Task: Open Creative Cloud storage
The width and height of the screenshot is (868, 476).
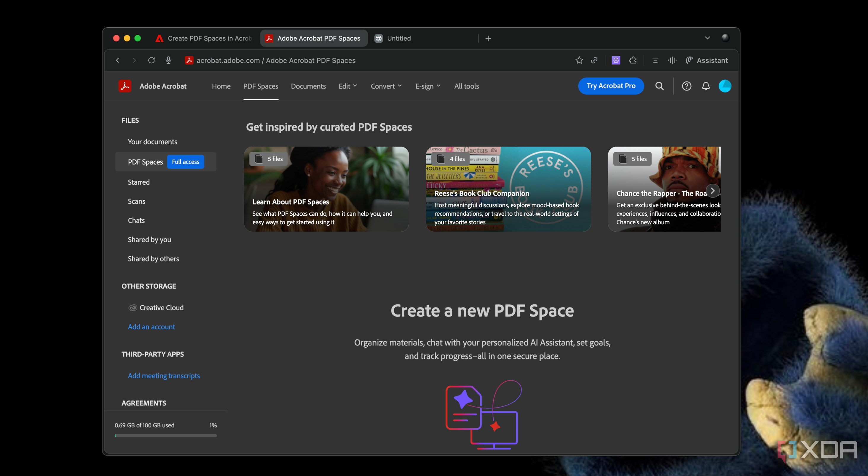Action: 156,308
